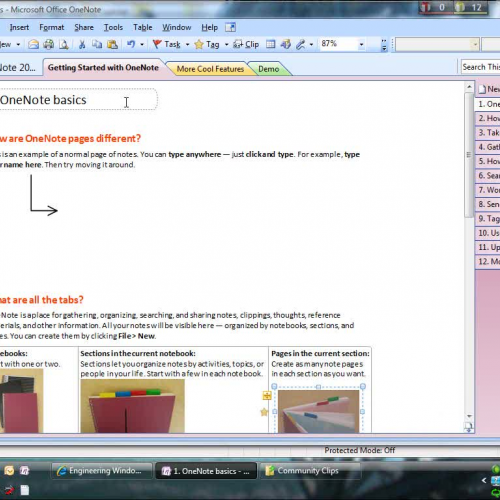Select page tab '6. Sea'
This screenshot has height=500, width=500.
tap(488, 176)
